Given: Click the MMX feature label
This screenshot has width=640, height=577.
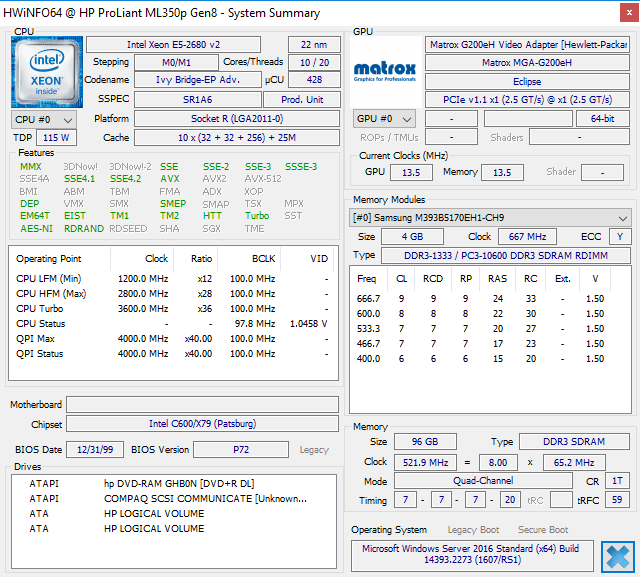Looking at the screenshot, I should click(x=31, y=166).
